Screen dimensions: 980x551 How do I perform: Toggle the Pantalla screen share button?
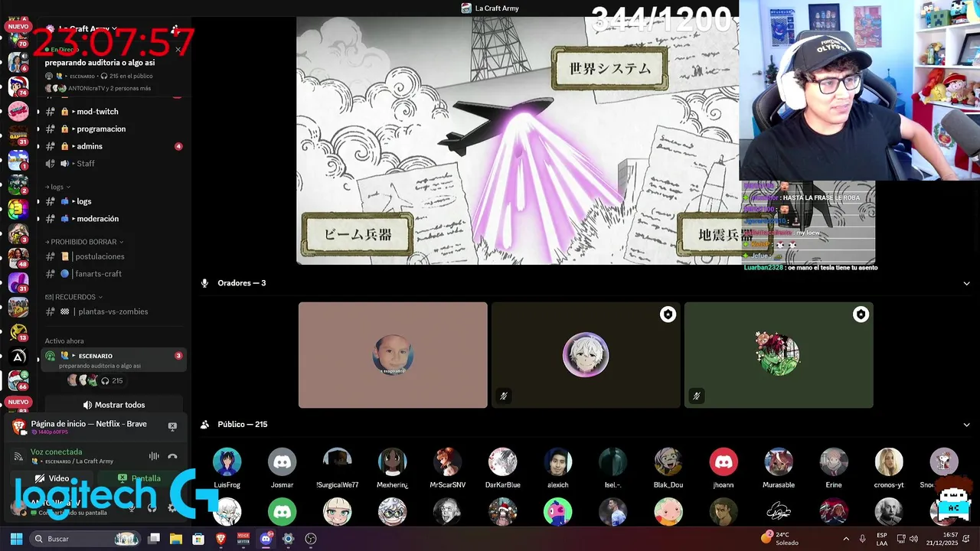coord(139,478)
